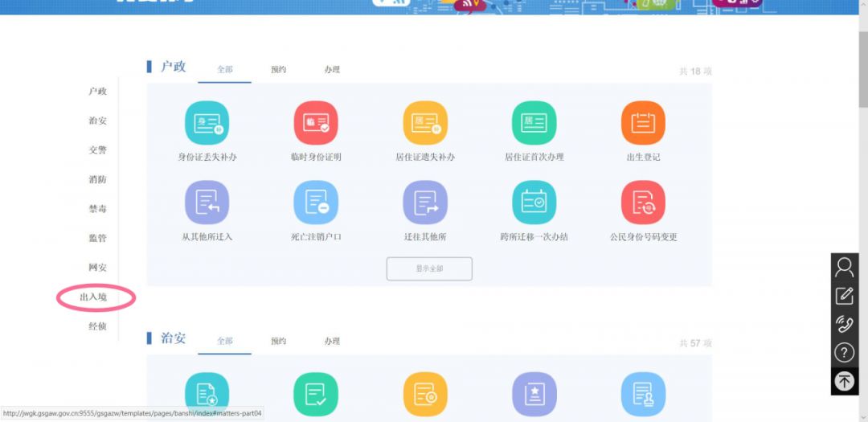Select the 居住证遗失补办 icon
Screen dimensions: 868x422
425,123
